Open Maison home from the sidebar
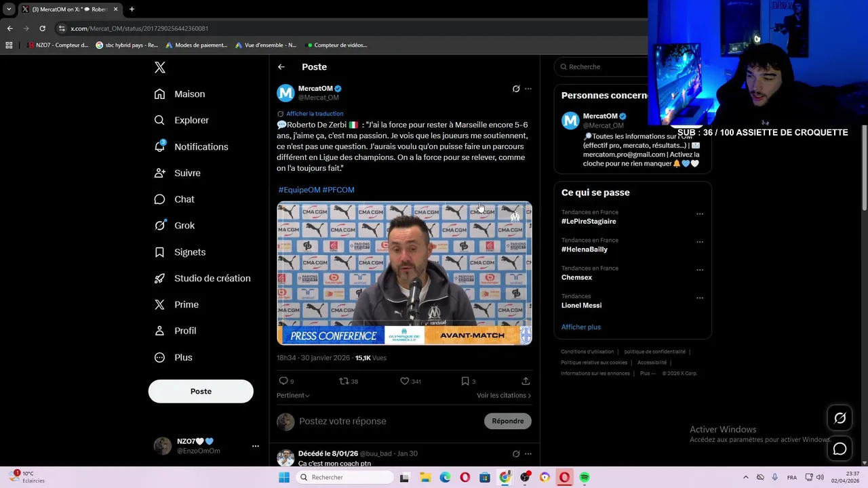868x488 pixels. [180, 94]
